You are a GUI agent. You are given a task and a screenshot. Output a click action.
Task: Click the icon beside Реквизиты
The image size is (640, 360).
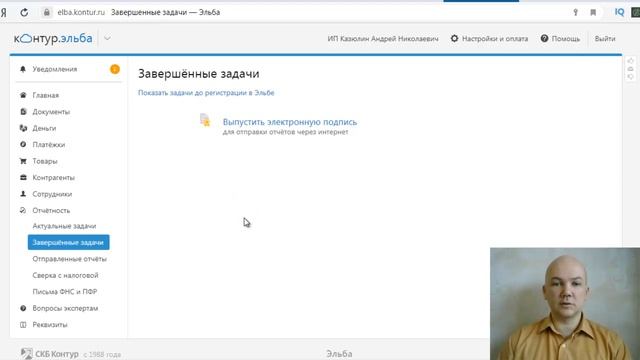click(x=23, y=325)
